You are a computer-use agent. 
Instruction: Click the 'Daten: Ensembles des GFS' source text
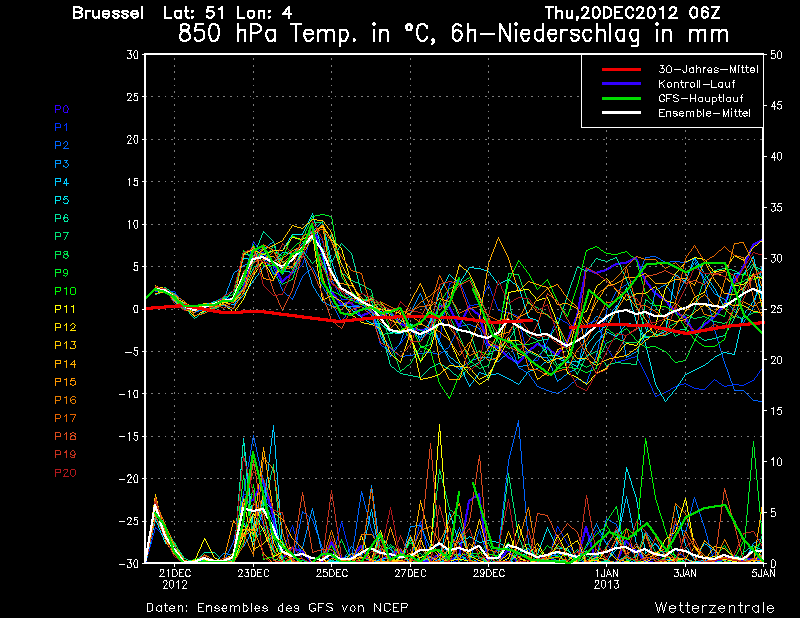[x=277, y=607]
